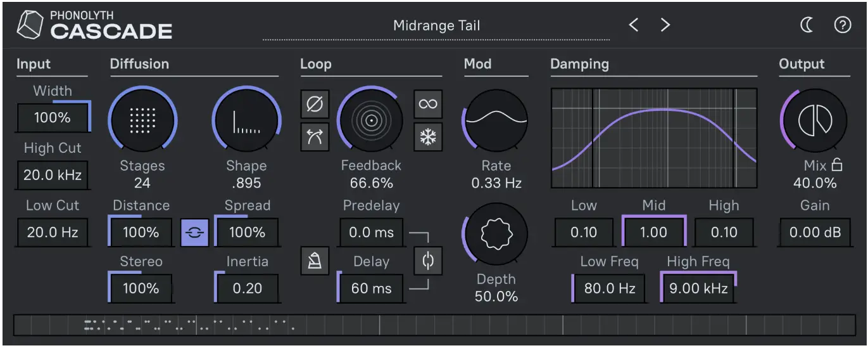Click the damping High 0.10 field
868x348 pixels.
pyautogui.click(x=724, y=232)
